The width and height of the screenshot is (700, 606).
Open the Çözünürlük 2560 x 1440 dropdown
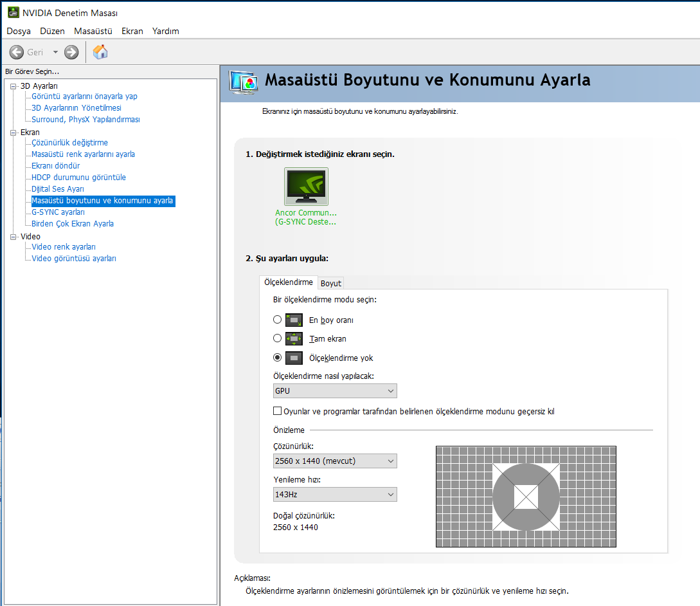(335, 461)
